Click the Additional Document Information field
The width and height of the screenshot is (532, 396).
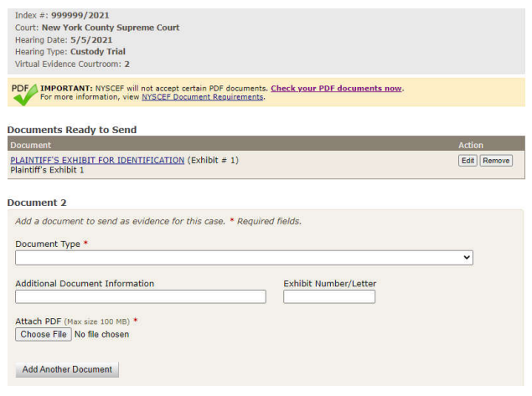coord(140,296)
